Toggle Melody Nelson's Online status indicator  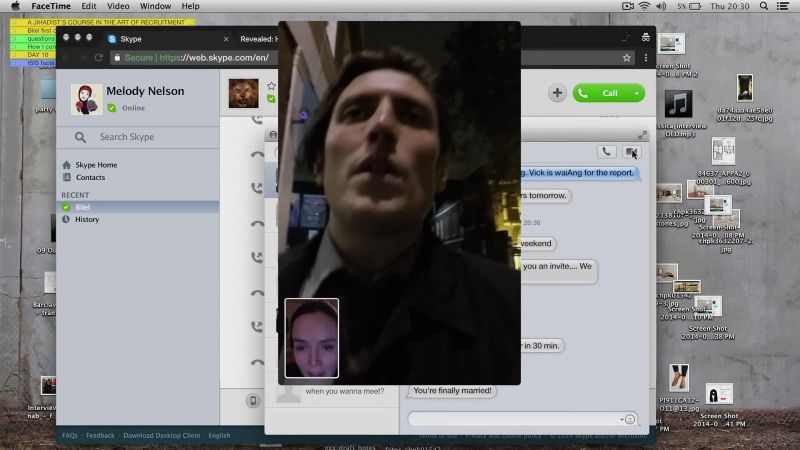pyautogui.click(x=112, y=108)
